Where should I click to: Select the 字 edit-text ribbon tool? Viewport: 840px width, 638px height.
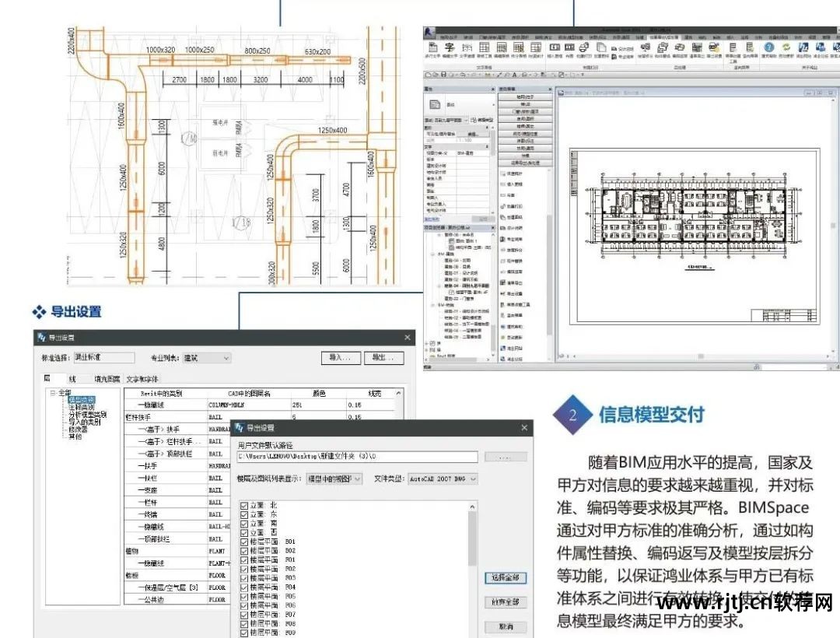click(x=450, y=47)
